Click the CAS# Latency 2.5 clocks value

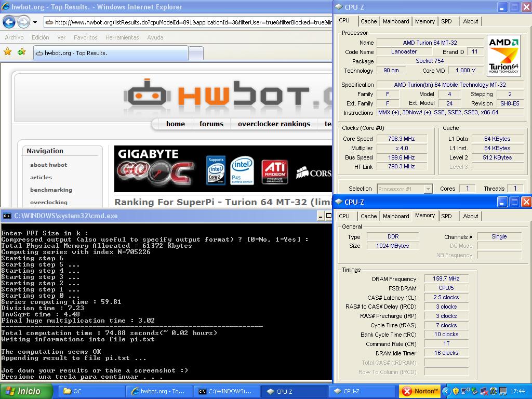point(446,297)
